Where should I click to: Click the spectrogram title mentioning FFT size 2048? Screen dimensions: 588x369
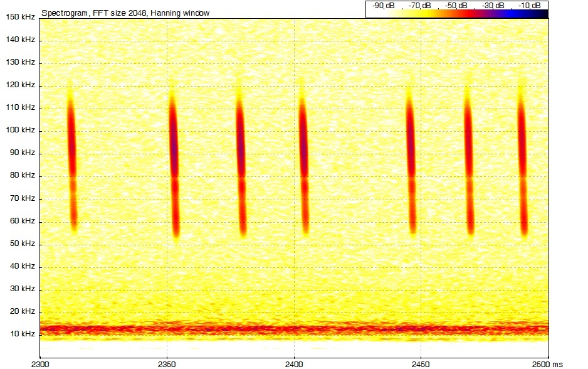coord(125,13)
